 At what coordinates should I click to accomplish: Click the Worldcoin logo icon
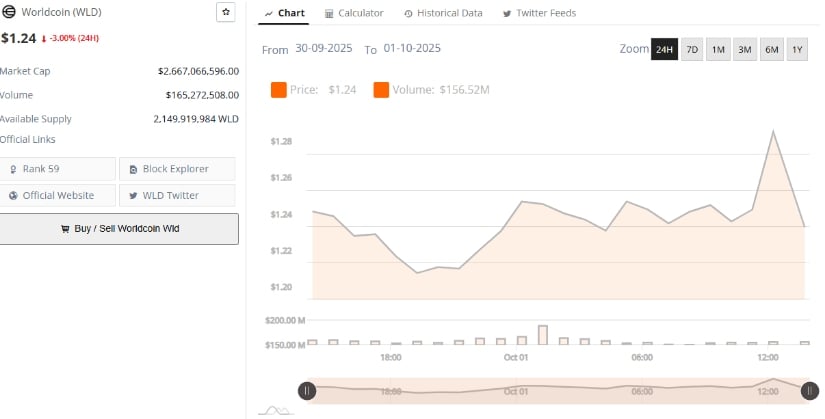pyautogui.click(x=9, y=12)
